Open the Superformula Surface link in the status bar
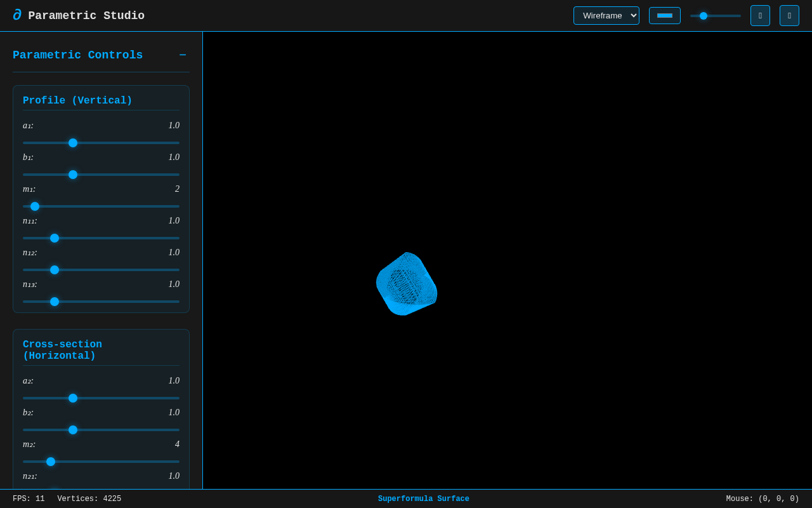Image resolution: width=812 pixels, height=508 pixels. 423,498
